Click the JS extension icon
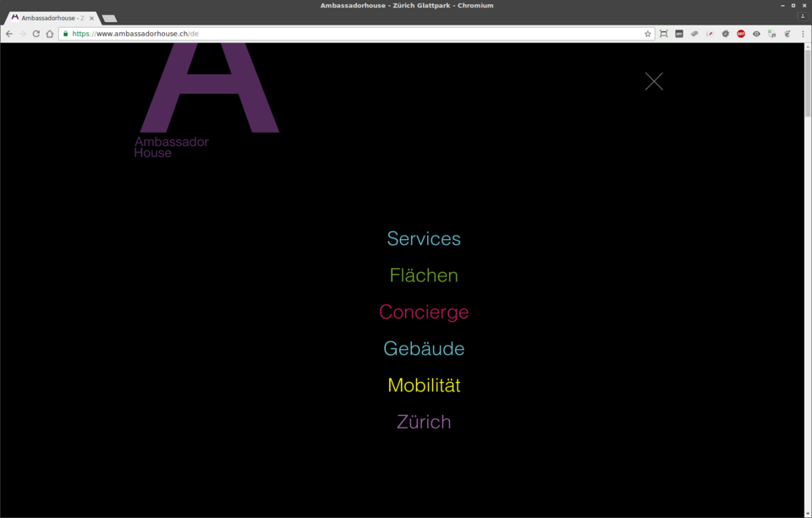 [772, 34]
